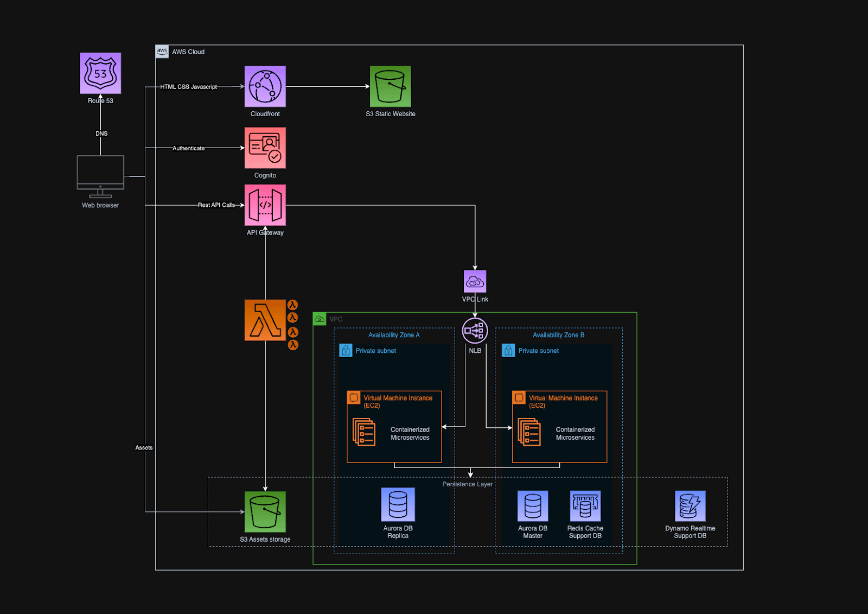This screenshot has height=614, width=868.
Task: Click the Cloudfront distribution icon
Action: point(265,87)
